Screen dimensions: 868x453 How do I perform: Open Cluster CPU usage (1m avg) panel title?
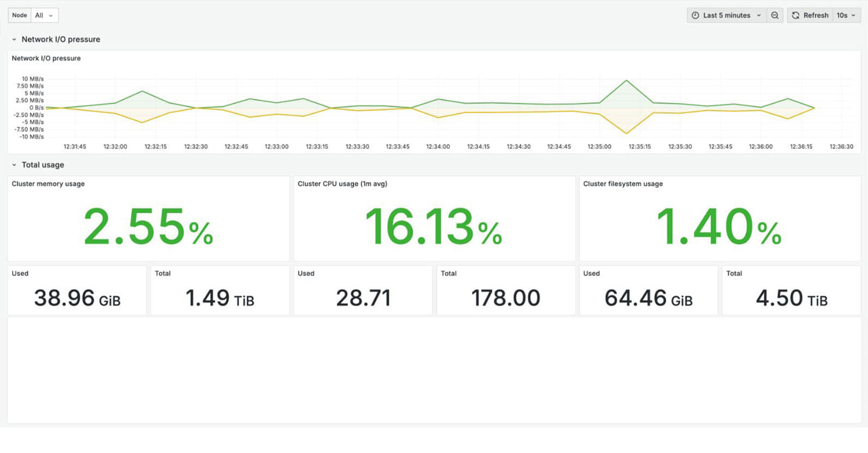(342, 184)
